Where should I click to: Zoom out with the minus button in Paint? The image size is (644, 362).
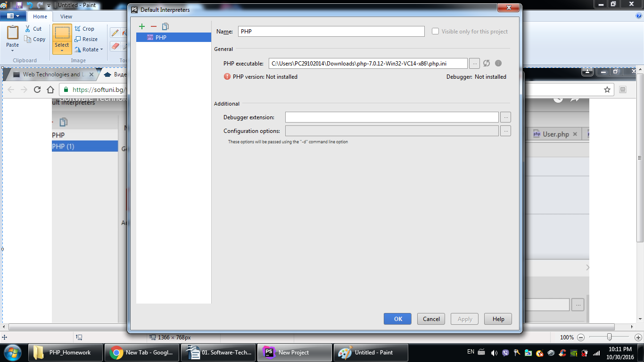coord(581,337)
